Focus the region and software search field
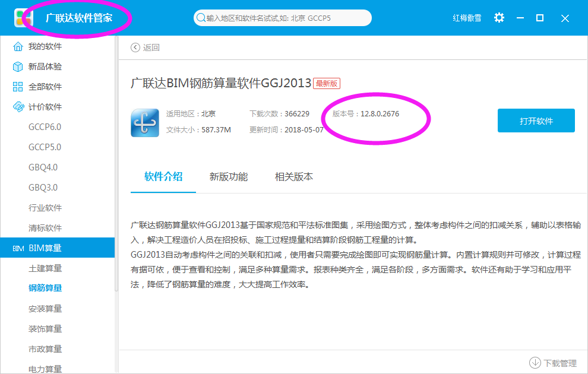The width and height of the screenshot is (588, 374). (x=282, y=18)
